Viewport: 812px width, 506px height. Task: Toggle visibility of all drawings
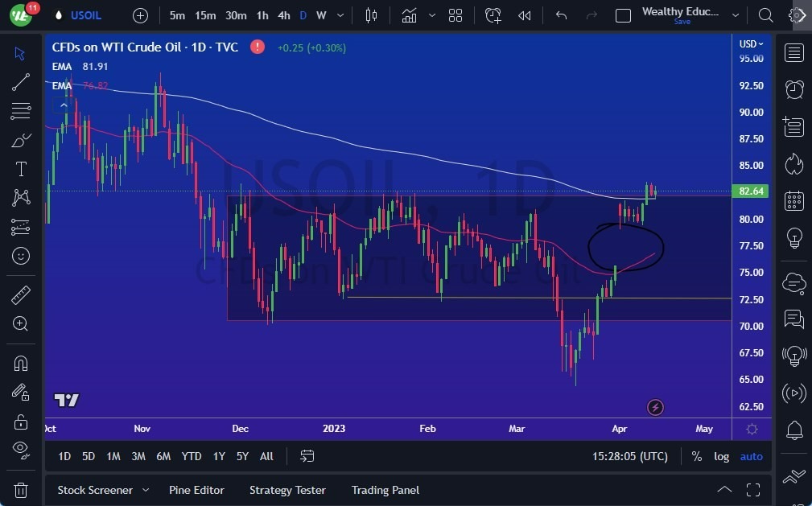pyautogui.click(x=20, y=450)
